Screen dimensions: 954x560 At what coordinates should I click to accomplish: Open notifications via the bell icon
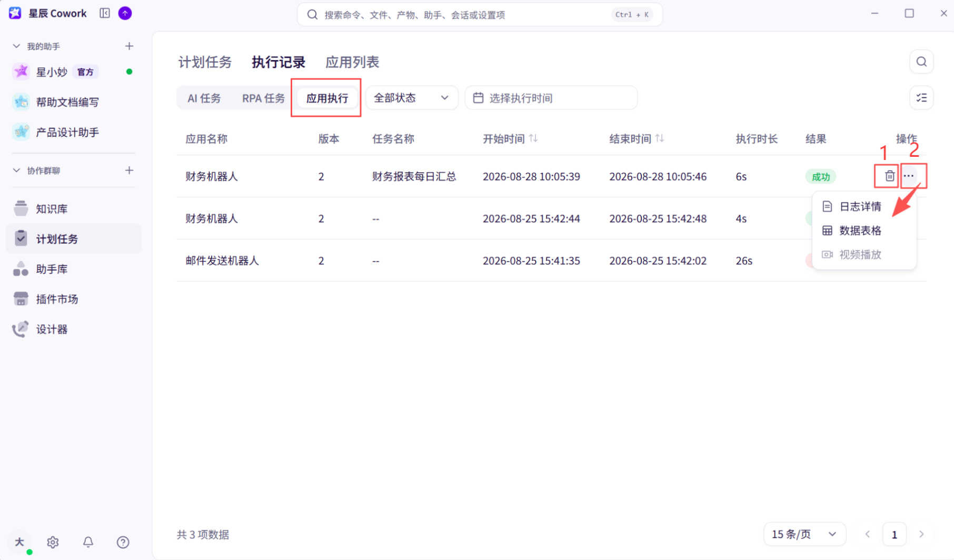point(88,542)
